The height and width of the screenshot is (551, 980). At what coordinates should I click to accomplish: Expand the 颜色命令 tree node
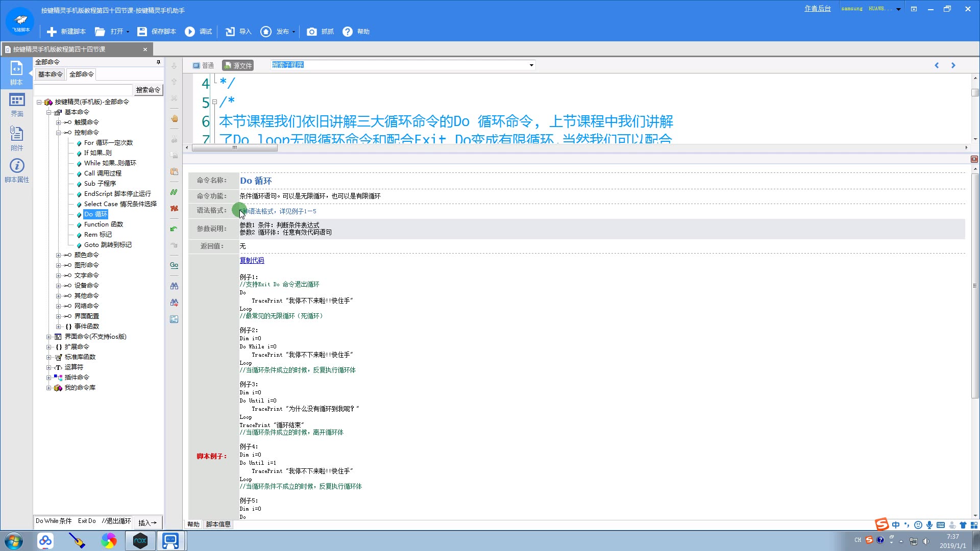pos(58,255)
